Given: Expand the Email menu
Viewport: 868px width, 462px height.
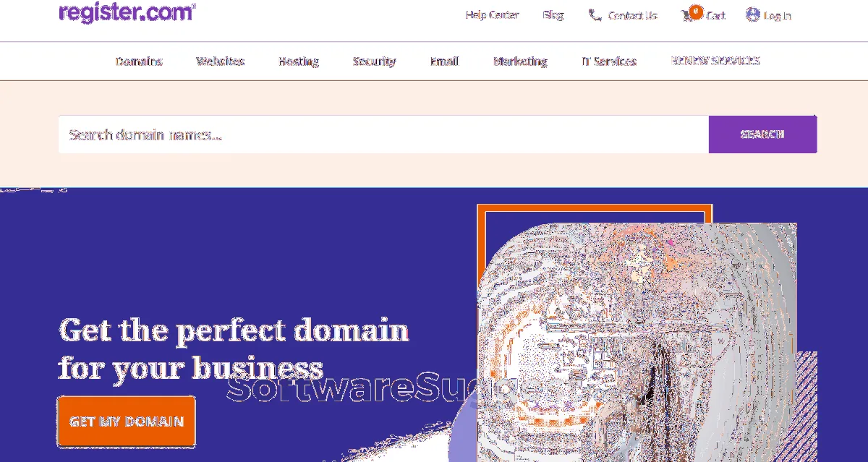Looking at the screenshot, I should click(x=445, y=61).
